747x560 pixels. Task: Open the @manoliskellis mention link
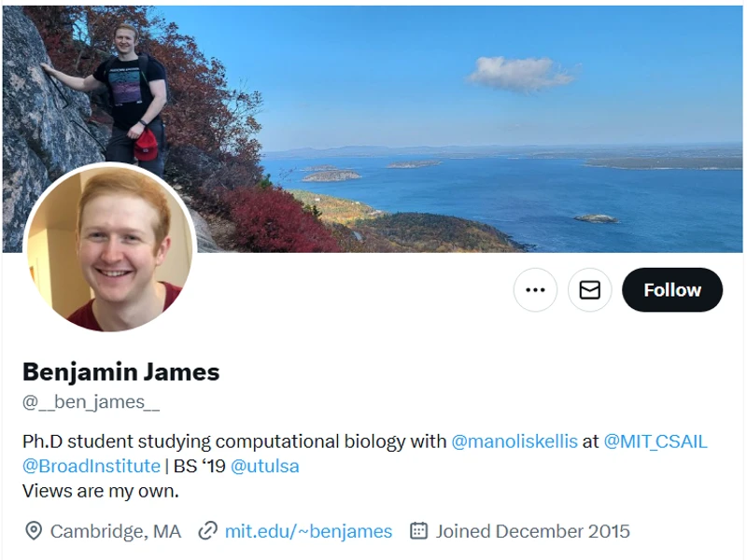(x=514, y=441)
